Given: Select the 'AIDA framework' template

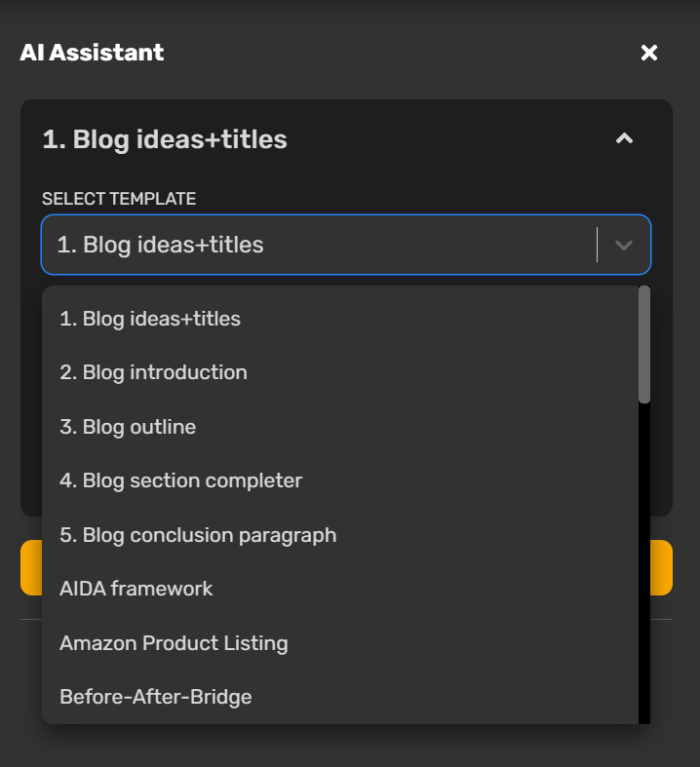Looking at the screenshot, I should [340, 589].
